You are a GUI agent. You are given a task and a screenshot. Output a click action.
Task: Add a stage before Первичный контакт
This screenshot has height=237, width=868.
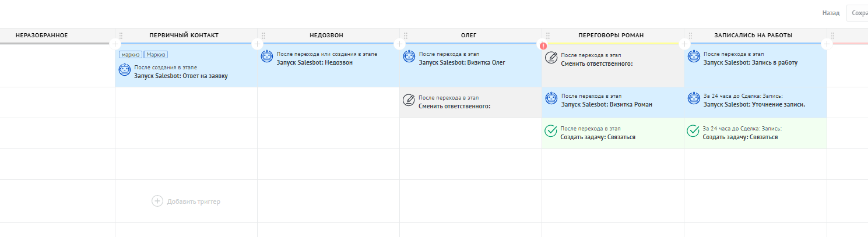point(115,44)
